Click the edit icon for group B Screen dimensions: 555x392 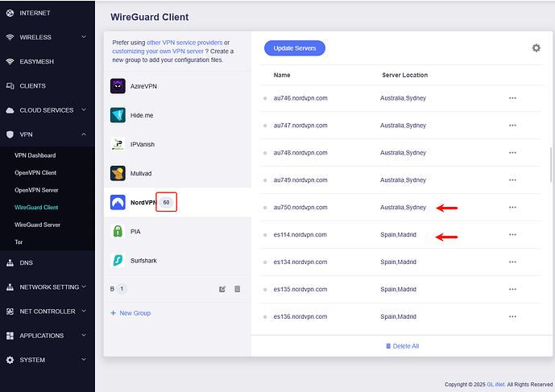pyautogui.click(x=222, y=289)
